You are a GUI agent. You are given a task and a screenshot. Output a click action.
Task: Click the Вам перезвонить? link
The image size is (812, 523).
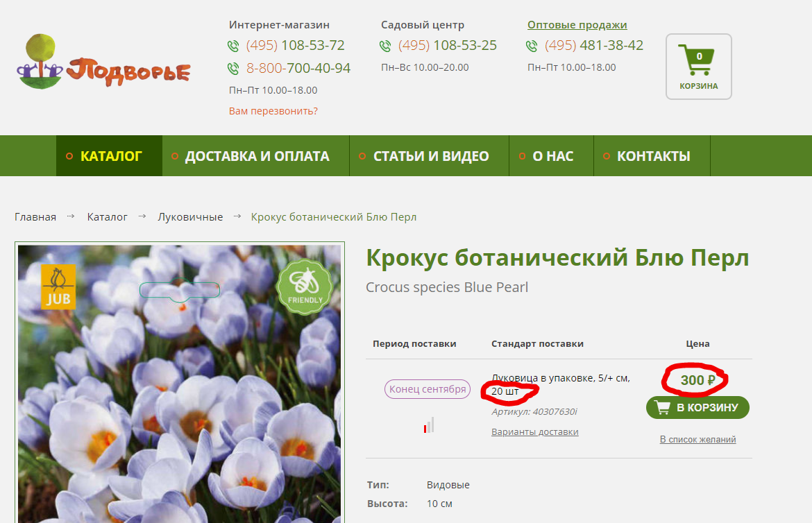click(x=273, y=110)
